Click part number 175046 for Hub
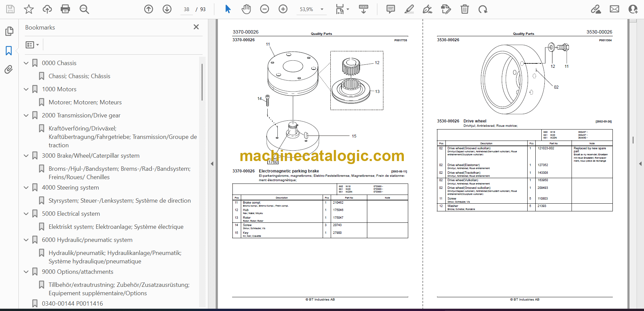Image resolution: width=644 pixels, height=311 pixels. [338, 210]
